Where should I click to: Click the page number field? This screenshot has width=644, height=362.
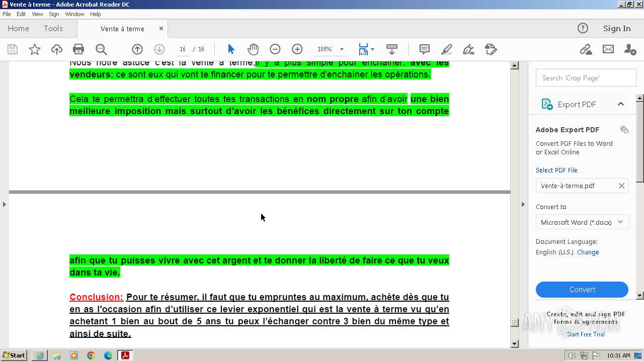click(x=183, y=49)
